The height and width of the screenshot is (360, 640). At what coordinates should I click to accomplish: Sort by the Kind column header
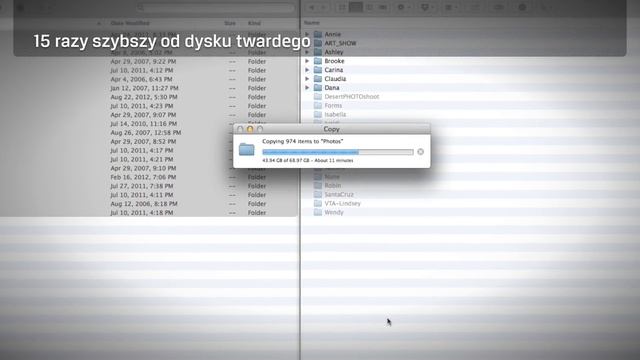[x=254, y=23]
